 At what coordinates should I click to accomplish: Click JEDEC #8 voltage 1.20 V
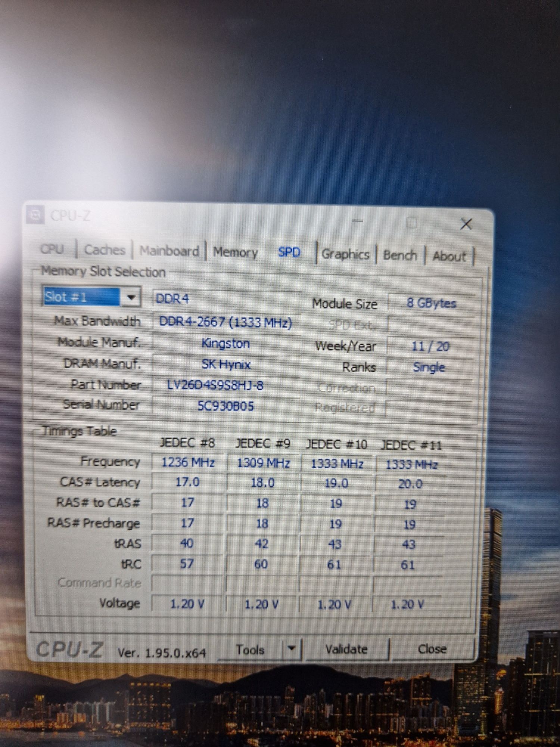click(187, 604)
